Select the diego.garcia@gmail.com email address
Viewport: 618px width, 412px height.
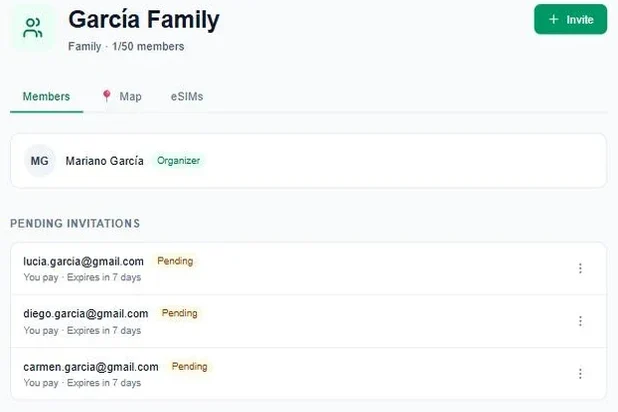tap(86, 314)
